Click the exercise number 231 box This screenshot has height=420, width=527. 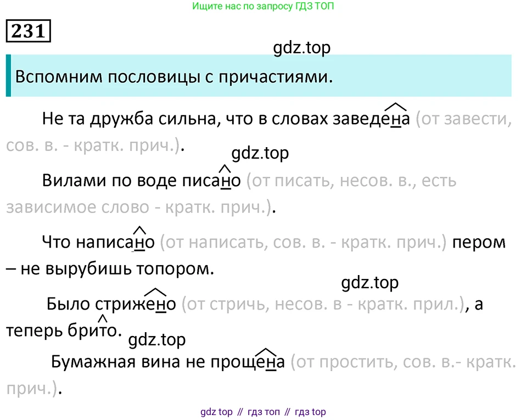click(x=28, y=32)
